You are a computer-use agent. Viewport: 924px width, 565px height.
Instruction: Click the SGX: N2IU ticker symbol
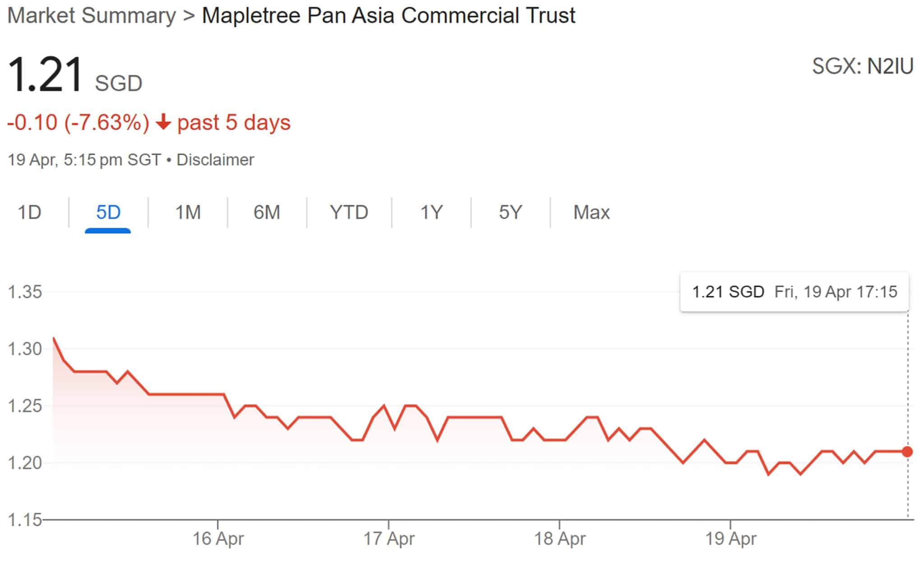[863, 67]
